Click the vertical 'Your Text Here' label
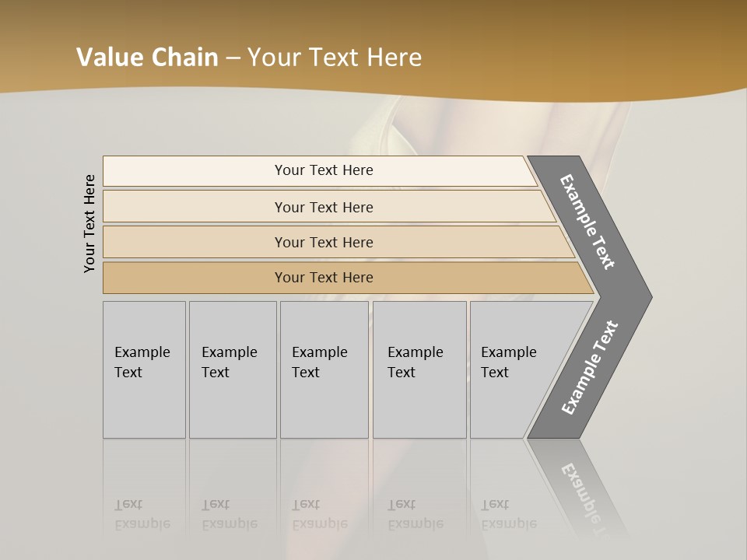Viewport: 747px width, 560px height. click(89, 224)
